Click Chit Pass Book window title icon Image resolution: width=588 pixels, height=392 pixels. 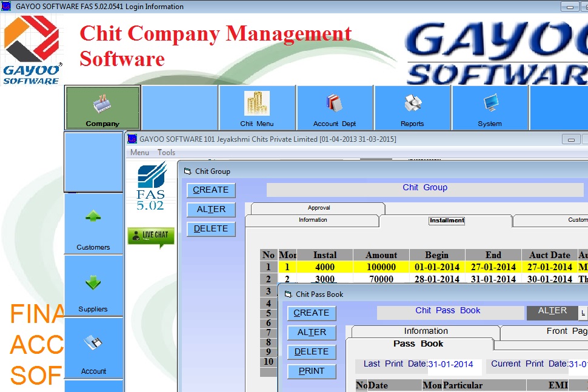(288, 294)
